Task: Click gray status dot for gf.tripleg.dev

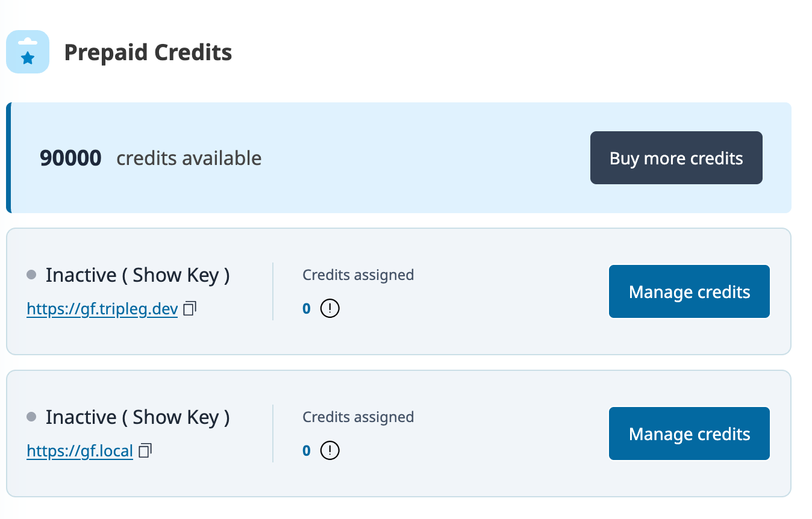Action: coord(32,275)
